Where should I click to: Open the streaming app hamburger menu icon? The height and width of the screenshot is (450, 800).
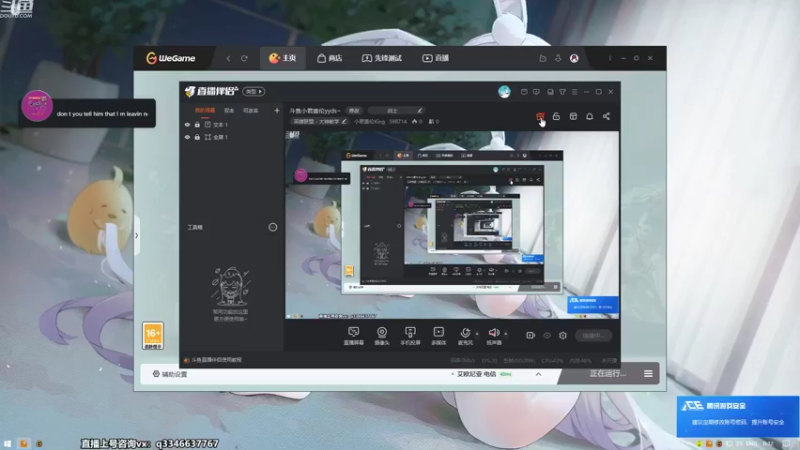(x=574, y=92)
